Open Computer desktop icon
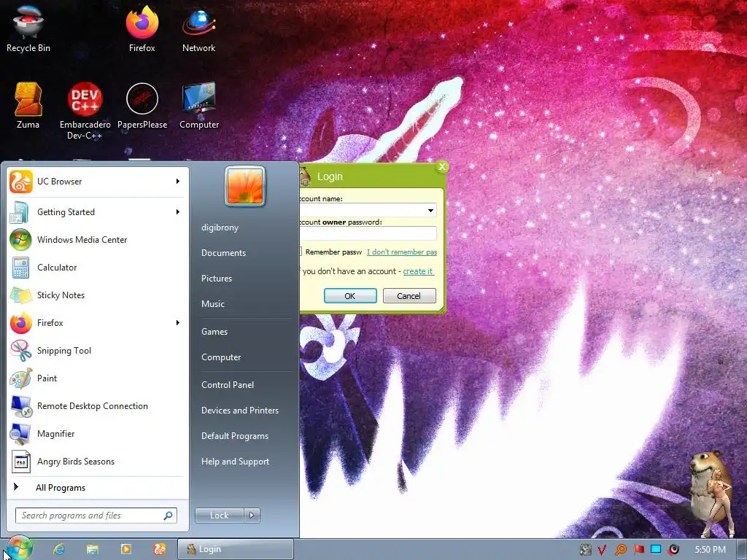This screenshot has height=560, width=747. (x=199, y=106)
